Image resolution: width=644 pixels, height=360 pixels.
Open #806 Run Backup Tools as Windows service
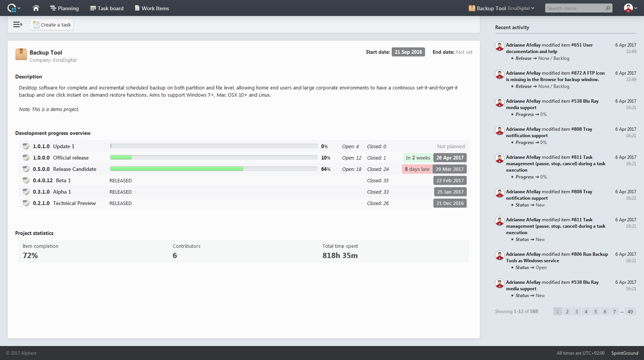click(x=557, y=257)
